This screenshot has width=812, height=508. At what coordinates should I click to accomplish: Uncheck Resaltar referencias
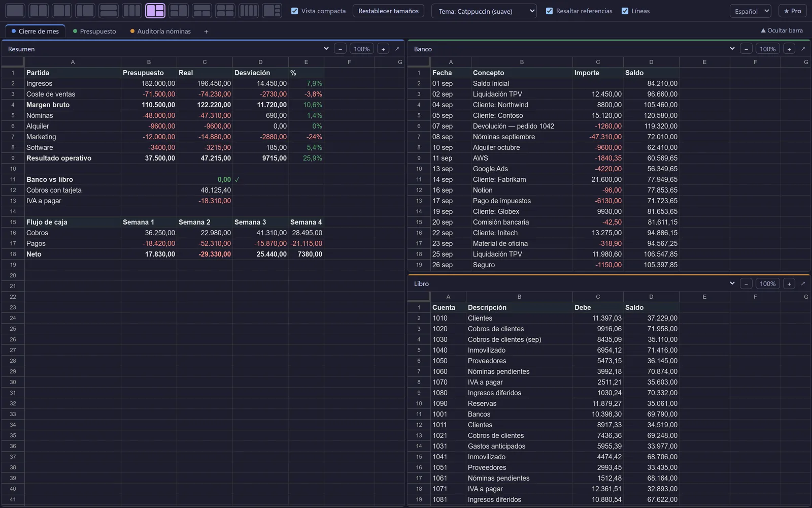tap(549, 11)
